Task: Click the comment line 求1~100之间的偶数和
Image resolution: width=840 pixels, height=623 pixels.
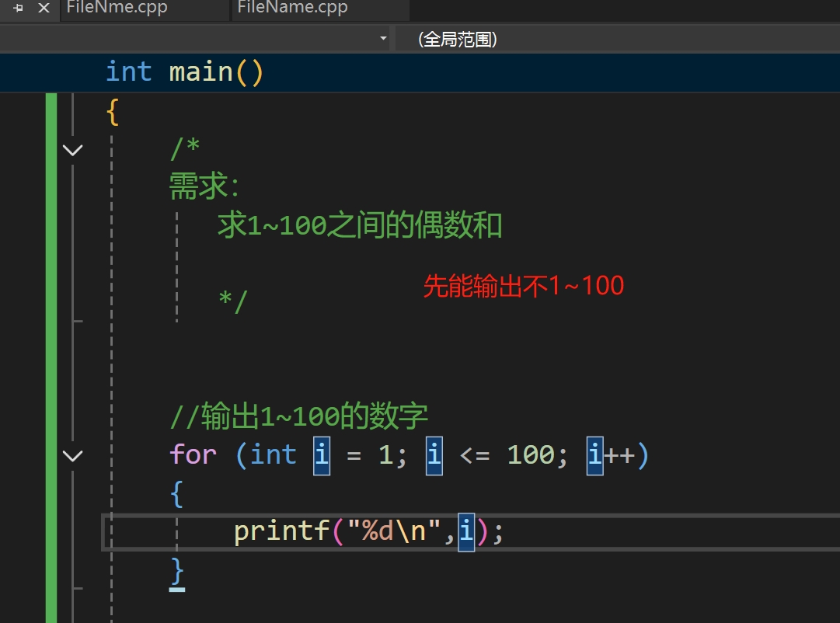Action: 360,225
